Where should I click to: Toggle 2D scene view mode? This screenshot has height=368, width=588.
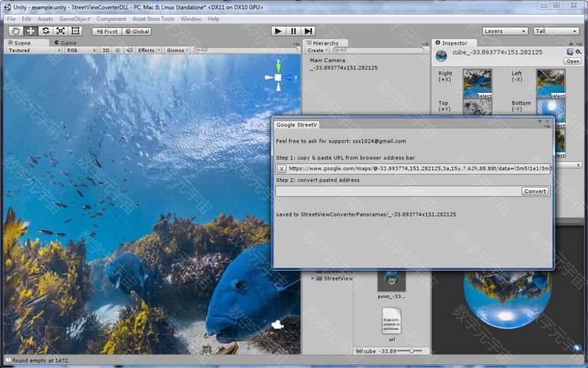(106, 51)
